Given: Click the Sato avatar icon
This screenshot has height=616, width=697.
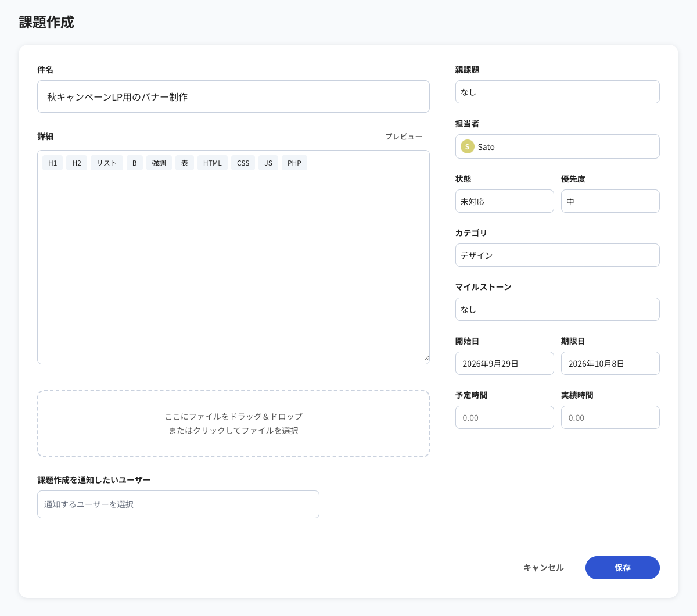Looking at the screenshot, I should click(x=468, y=146).
